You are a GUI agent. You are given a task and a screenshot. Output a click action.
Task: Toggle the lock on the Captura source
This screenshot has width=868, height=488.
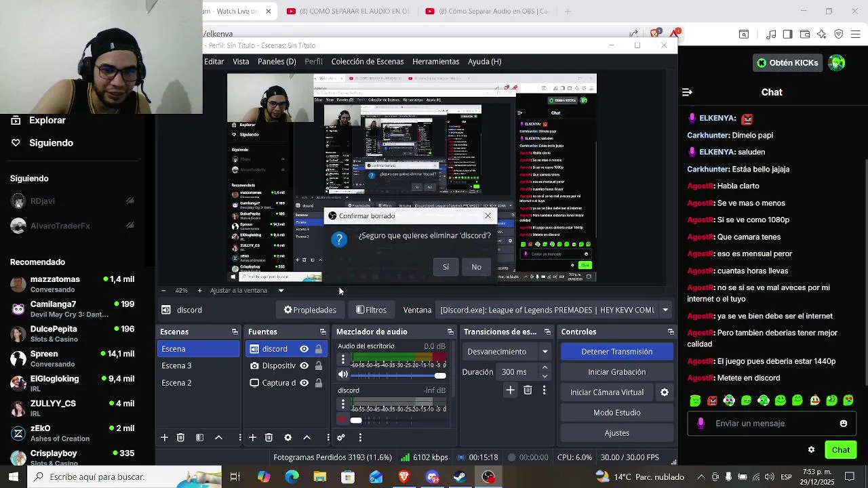[x=318, y=383]
